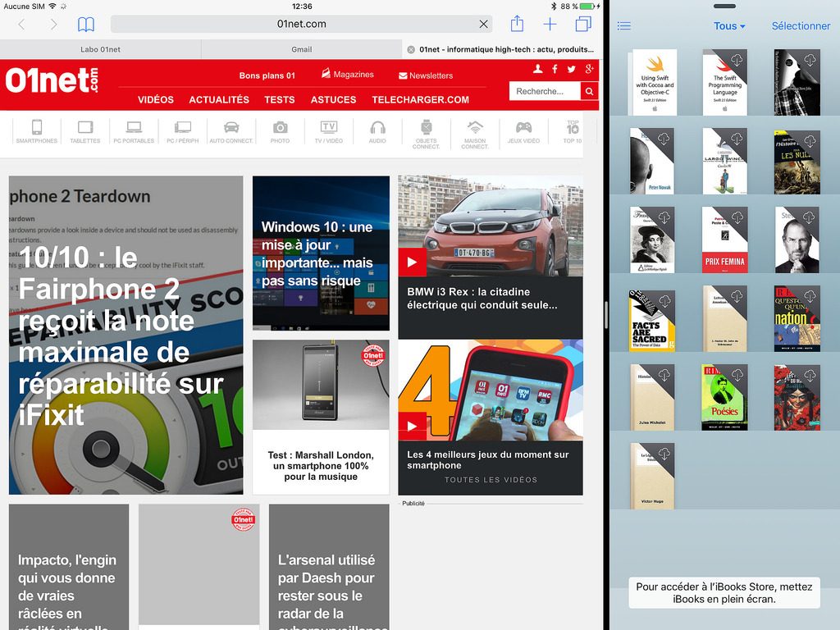Open the Windows 10 mise à jour article
The width and height of the screenshot is (840, 630).
tap(321, 253)
